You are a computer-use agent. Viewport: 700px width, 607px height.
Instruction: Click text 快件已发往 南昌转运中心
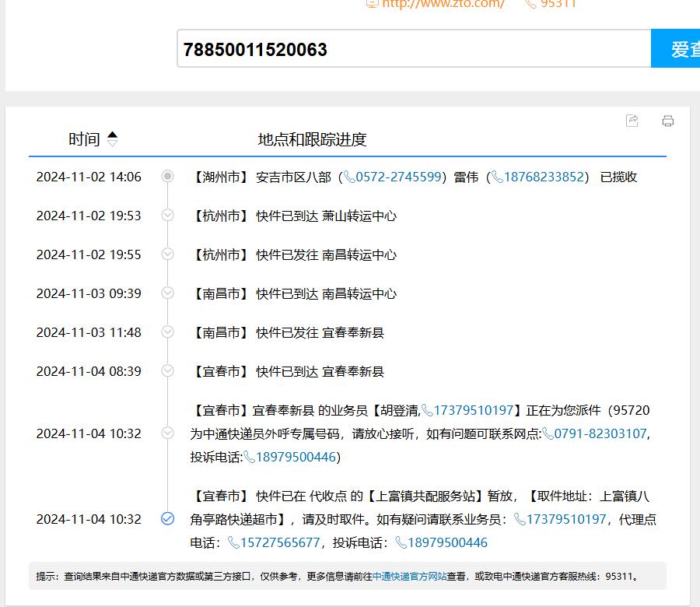(327, 254)
